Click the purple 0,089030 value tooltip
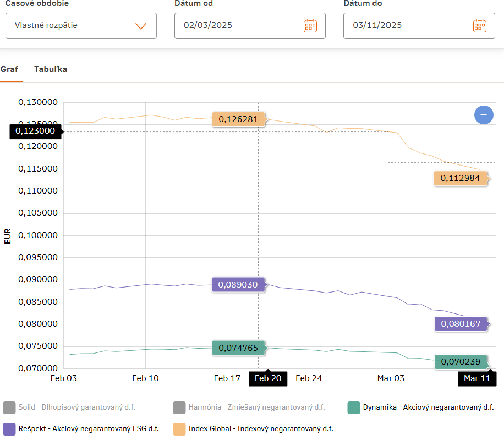Screen dimensions: 504x441 (x=238, y=285)
